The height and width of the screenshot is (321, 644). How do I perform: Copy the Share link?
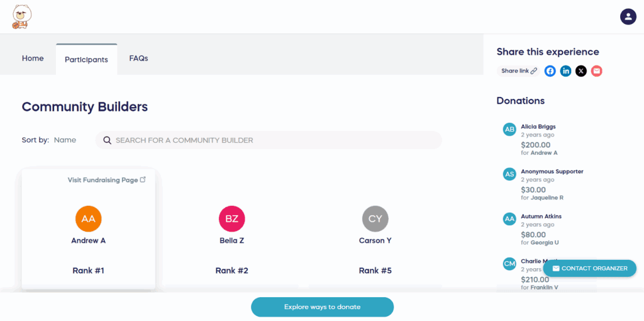click(519, 71)
